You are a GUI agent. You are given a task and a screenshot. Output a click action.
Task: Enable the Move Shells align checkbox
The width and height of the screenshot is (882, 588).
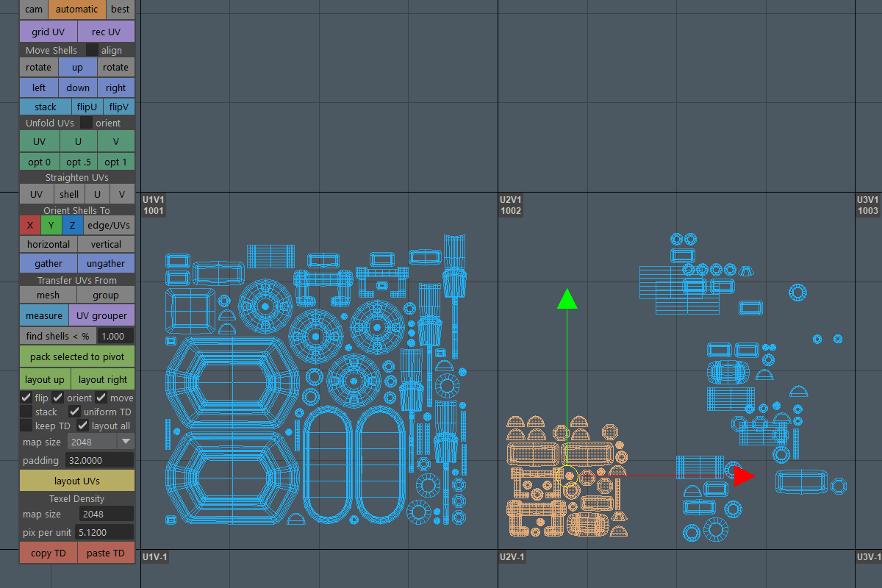point(92,50)
